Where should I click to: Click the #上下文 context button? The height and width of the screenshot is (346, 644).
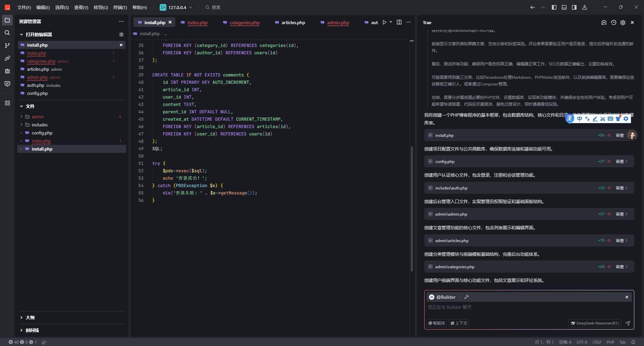click(459, 323)
